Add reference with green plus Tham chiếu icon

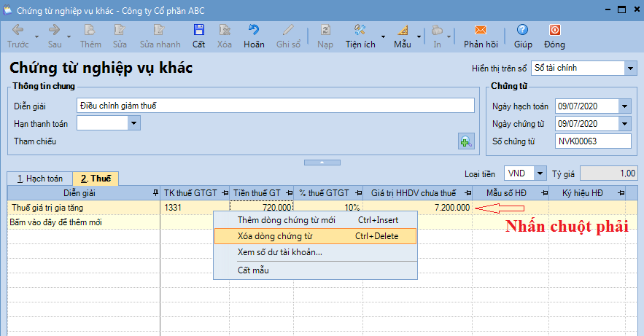[x=466, y=141]
